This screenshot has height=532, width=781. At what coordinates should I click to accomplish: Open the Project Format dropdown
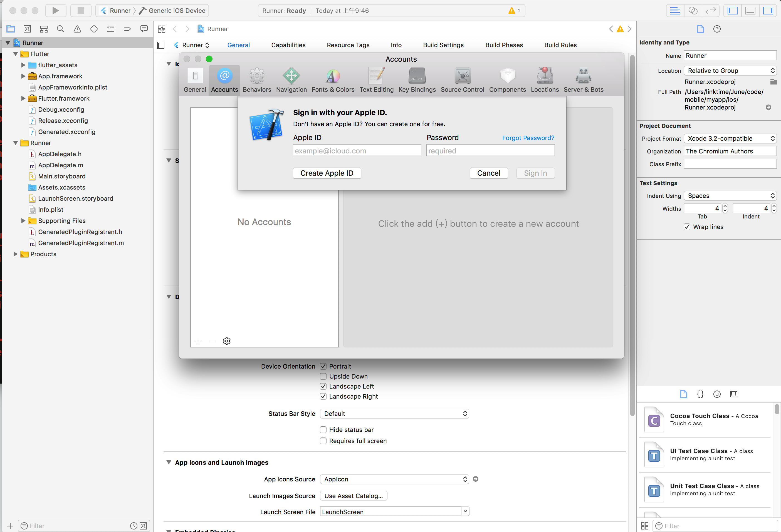click(x=730, y=138)
